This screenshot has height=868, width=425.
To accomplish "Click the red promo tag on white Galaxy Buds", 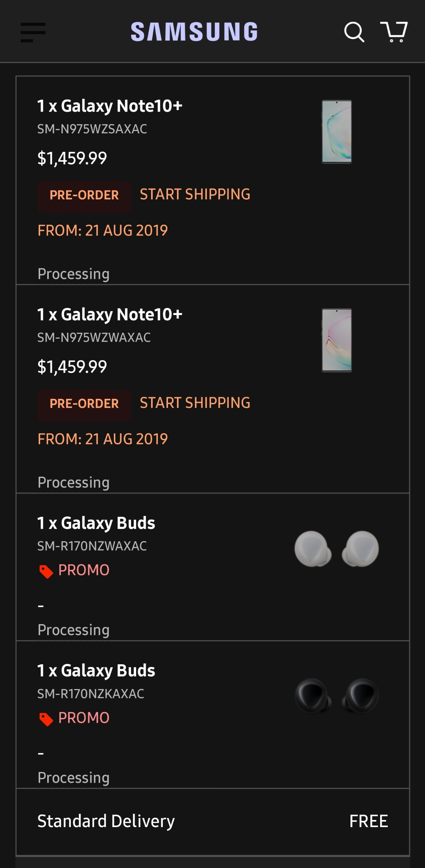I will pyautogui.click(x=46, y=571).
